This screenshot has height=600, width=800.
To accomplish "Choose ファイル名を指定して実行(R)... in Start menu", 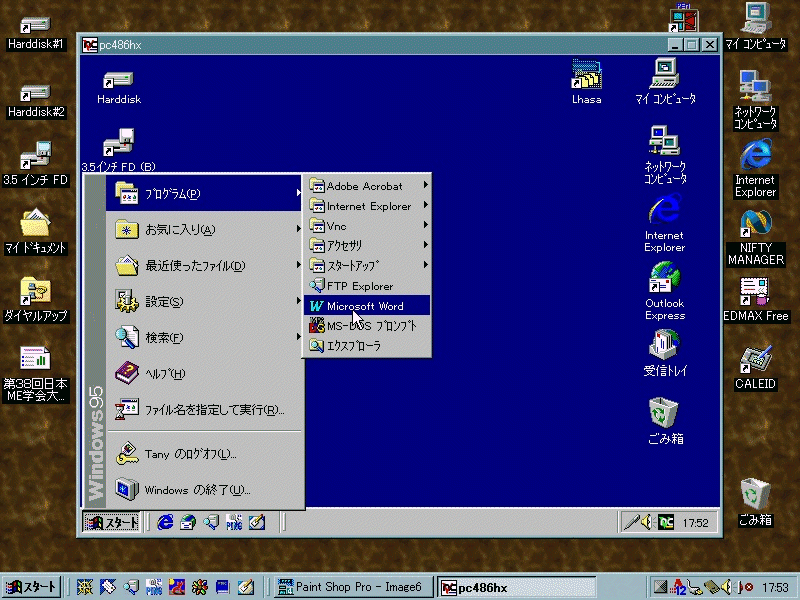I will click(x=204, y=410).
